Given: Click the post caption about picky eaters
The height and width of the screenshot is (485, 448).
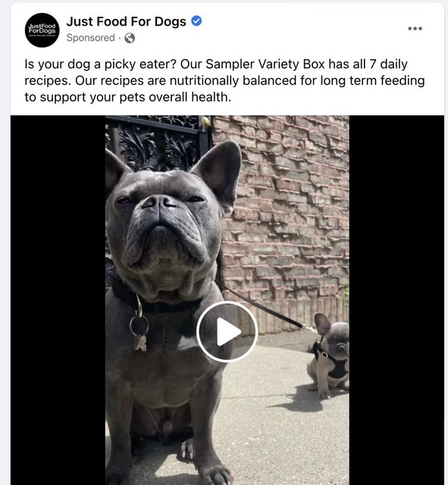Looking at the screenshot, I should click(x=224, y=80).
